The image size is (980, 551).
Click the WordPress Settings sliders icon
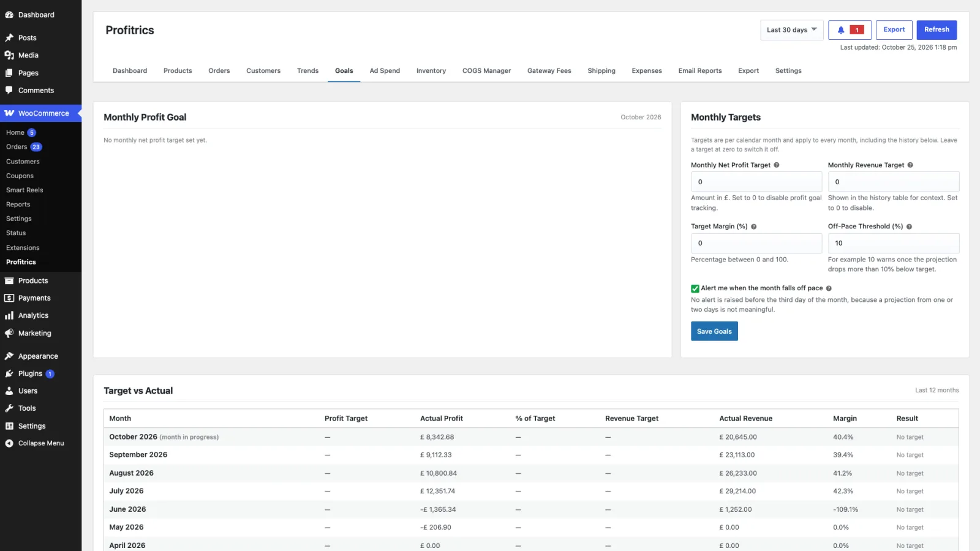9,426
